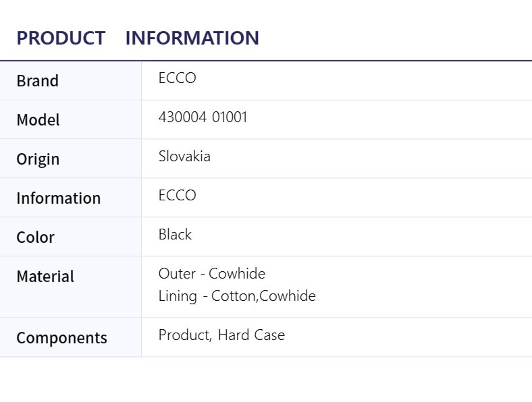Click the Lining - Cotton,Cowhide text
The image size is (532, 402).
236,296
